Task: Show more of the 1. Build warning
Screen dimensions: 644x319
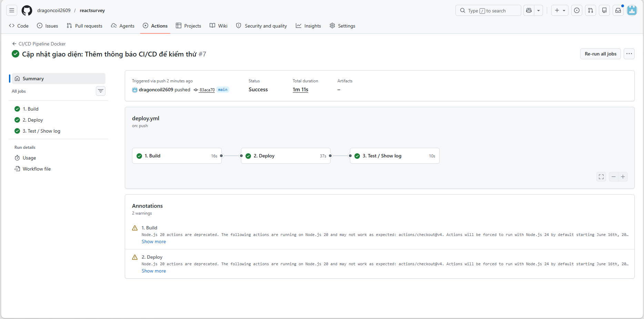Action: click(x=154, y=241)
